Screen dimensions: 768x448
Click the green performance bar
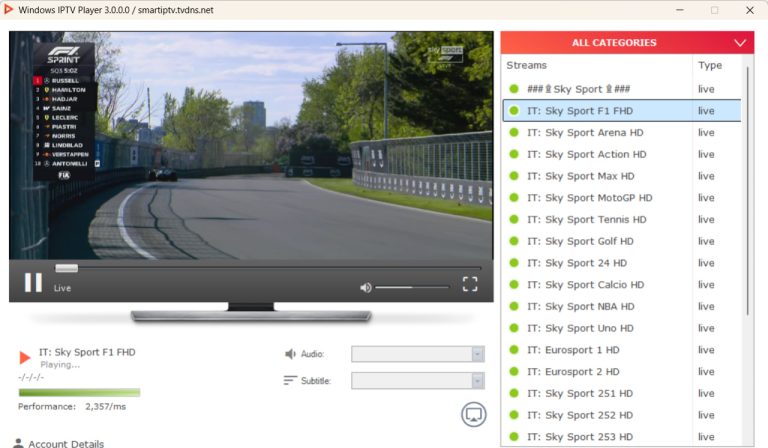click(x=79, y=392)
